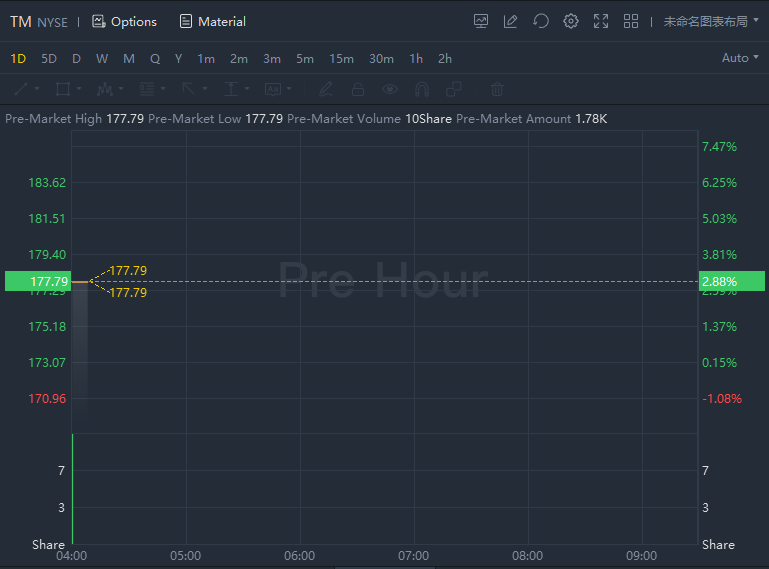Select the price range measure tool
This screenshot has height=569, width=769.
pos(231,89)
